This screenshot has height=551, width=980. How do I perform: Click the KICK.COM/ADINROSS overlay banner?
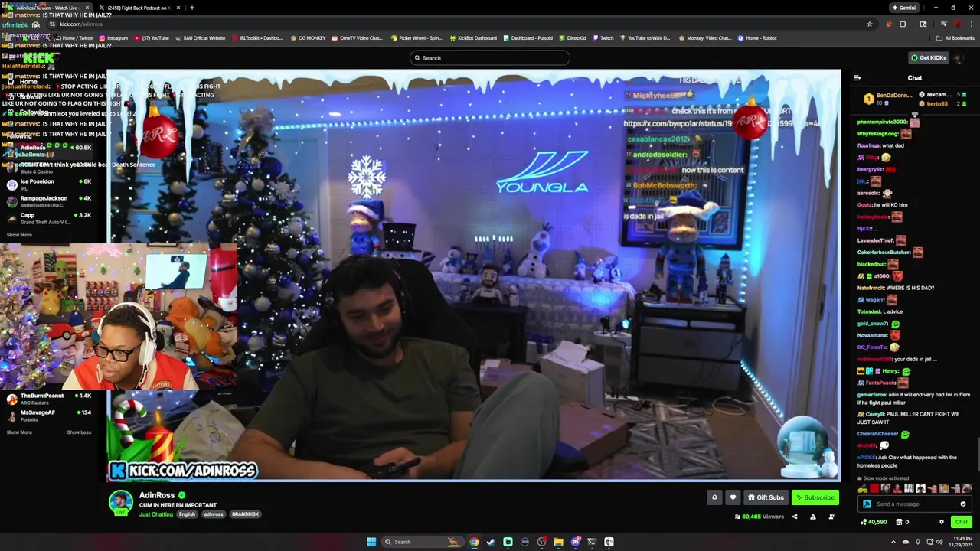pyautogui.click(x=182, y=471)
